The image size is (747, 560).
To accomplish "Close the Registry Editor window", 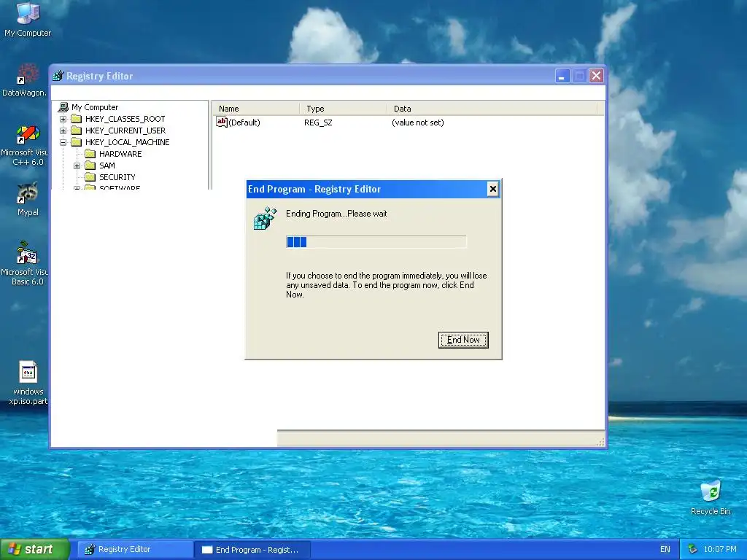I will [596, 76].
